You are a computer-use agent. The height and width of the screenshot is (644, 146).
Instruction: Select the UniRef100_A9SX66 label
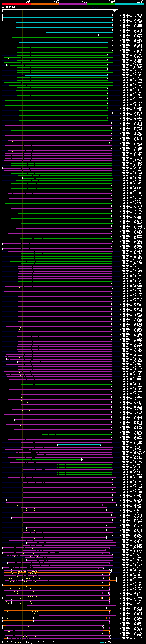click(131, 85)
